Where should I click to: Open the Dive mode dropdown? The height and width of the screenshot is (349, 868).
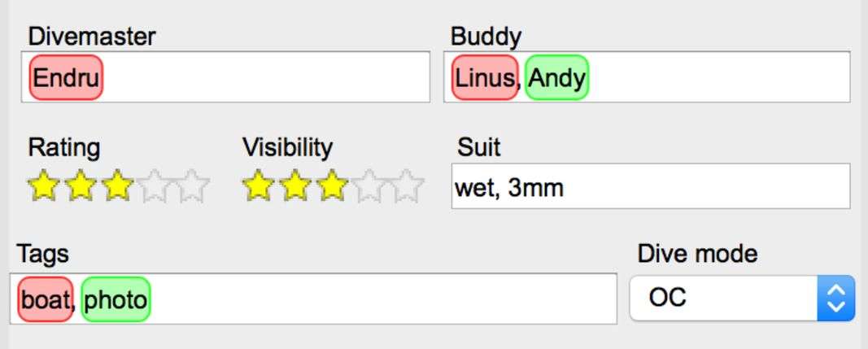742,298
